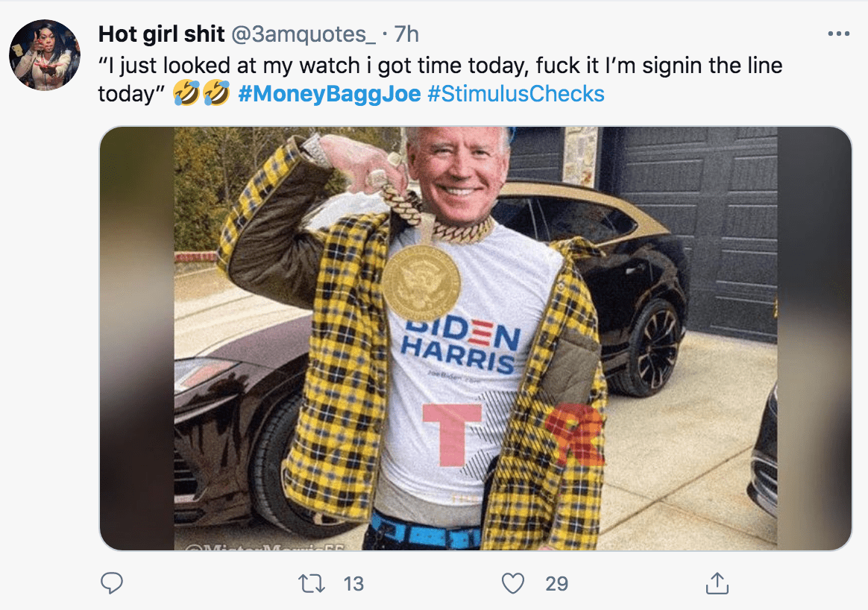Open the #StimulusChecks hashtag link
This screenshot has width=868, height=610.
tap(516, 93)
